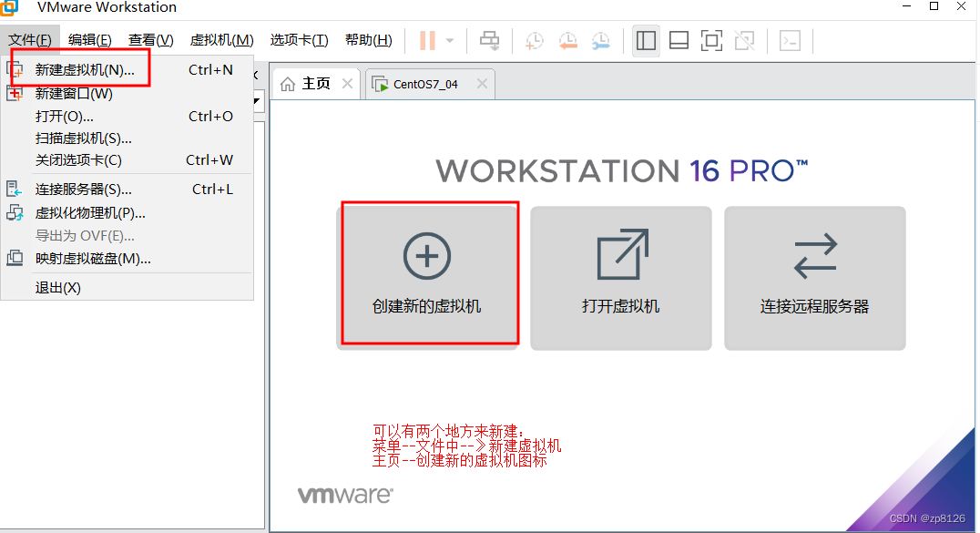Click the Take Snapshot toolbar icon

click(x=535, y=41)
